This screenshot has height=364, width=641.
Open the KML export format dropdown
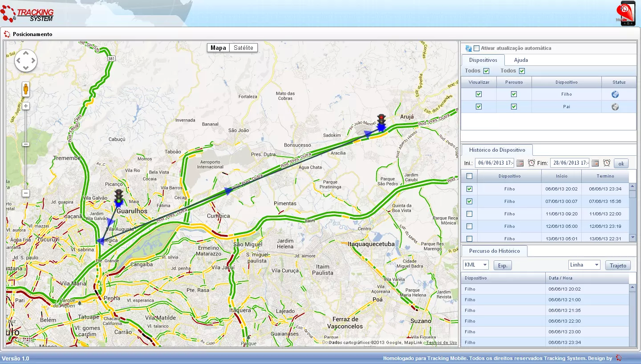(476, 265)
